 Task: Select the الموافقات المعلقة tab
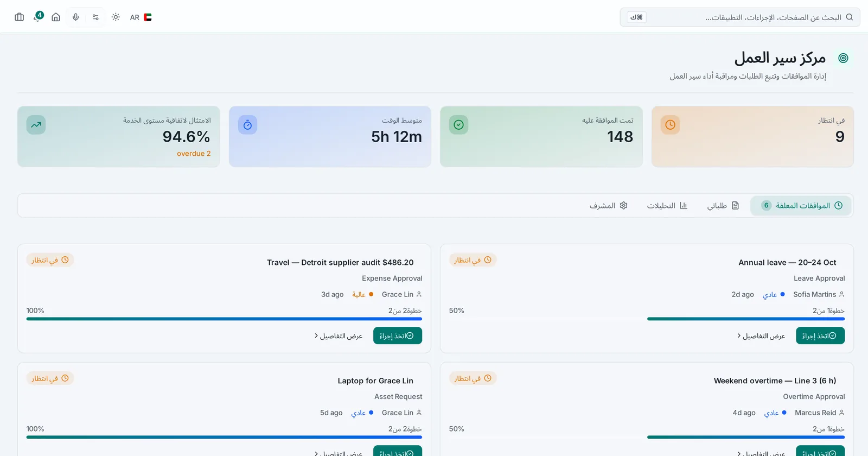tap(801, 206)
